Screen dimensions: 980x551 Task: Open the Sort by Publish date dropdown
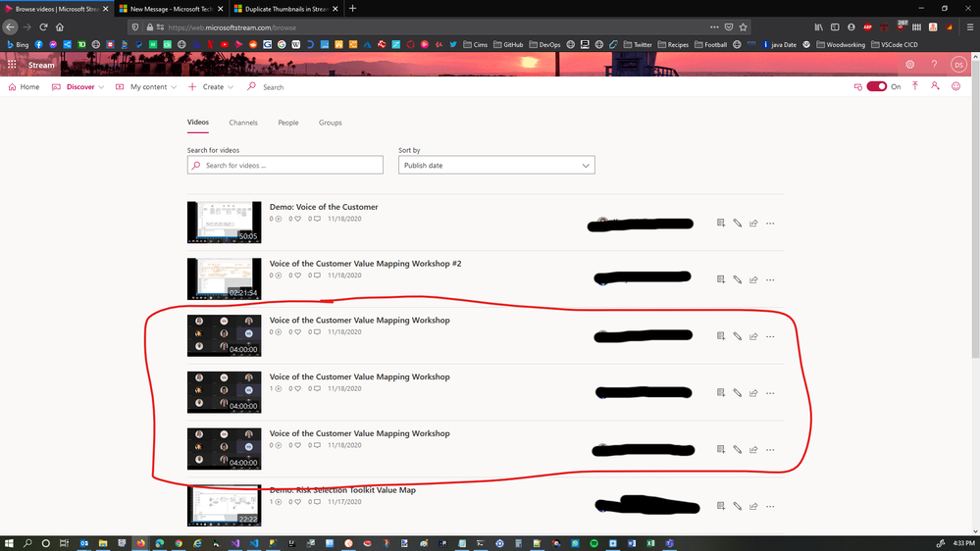click(x=496, y=165)
